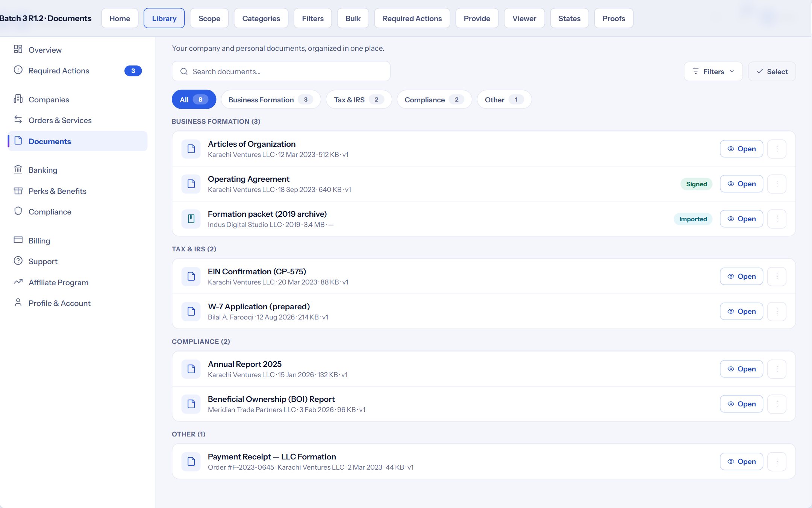Filter by Other chip
The height and width of the screenshot is (508, 812).
point(504,100)
